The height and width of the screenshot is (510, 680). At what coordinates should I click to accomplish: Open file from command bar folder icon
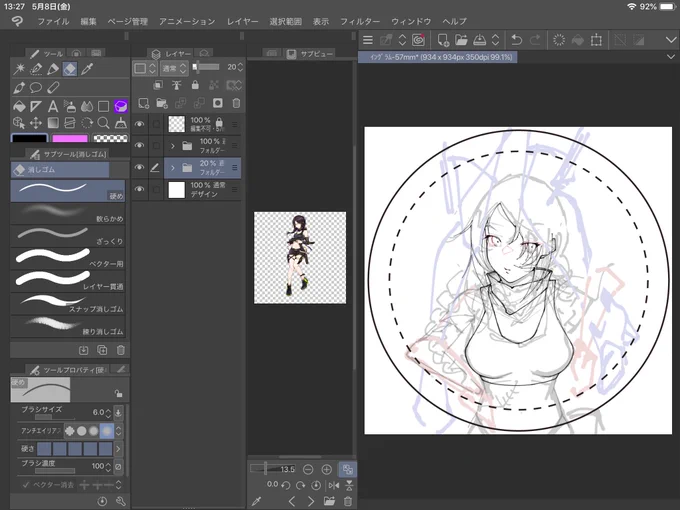461,40
